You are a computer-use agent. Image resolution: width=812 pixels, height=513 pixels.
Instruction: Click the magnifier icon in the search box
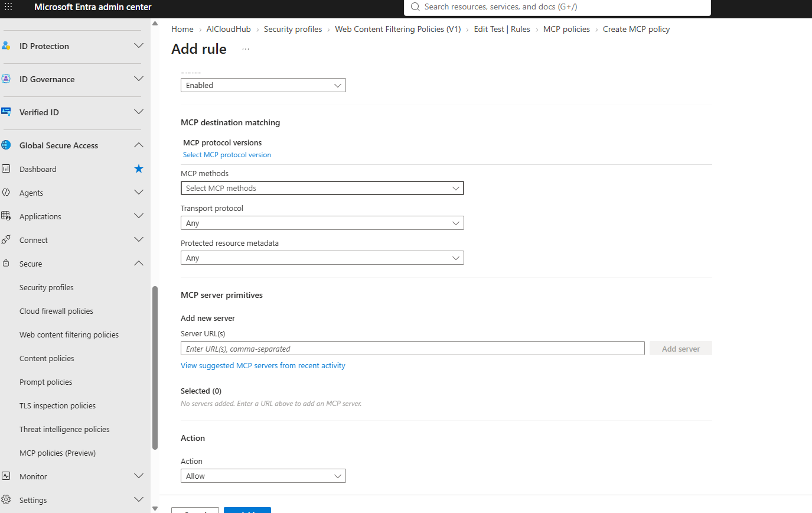415,7
